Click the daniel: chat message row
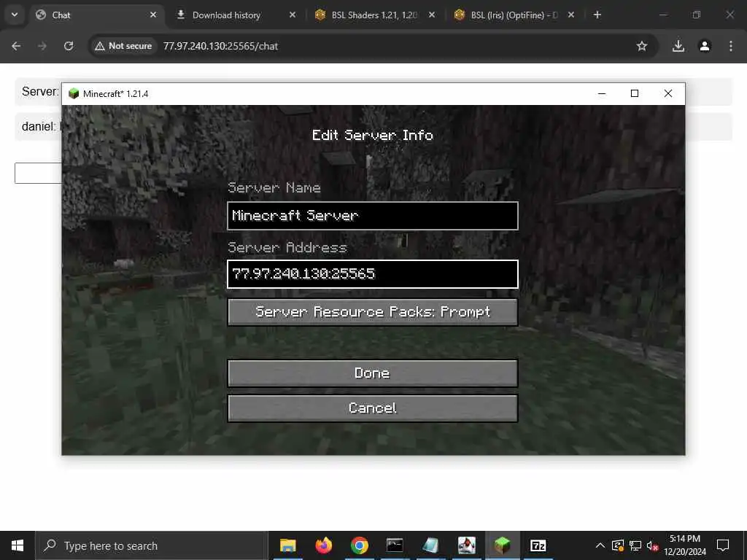The height and width of the screenshot is (560, 747). pyautogui.click(x=373, y=126)
